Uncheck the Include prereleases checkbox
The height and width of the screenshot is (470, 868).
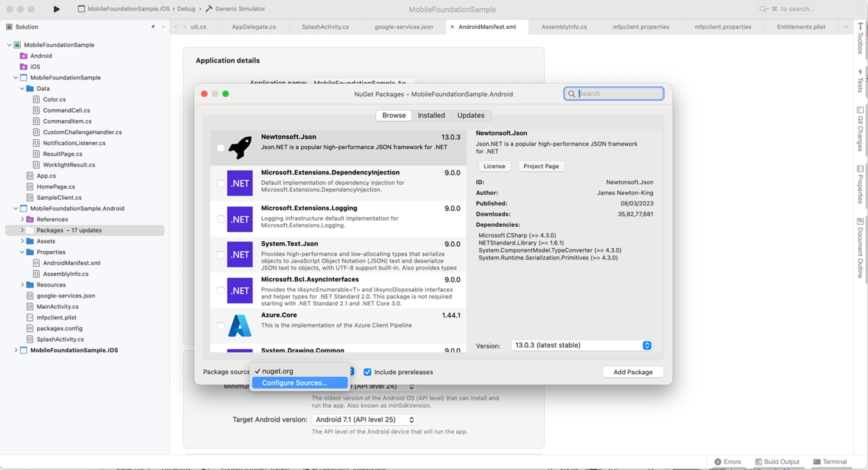(x=368, y=372)
